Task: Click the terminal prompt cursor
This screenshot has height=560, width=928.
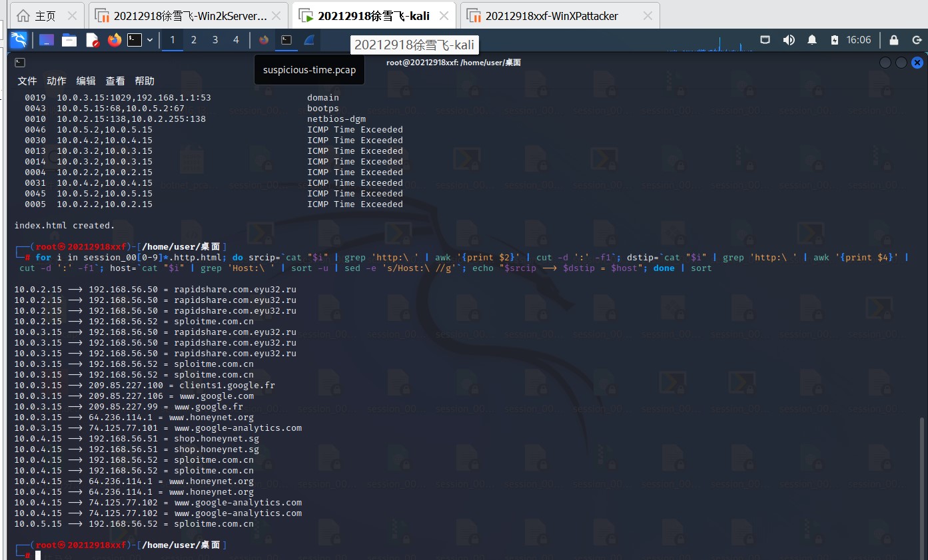Action: coord(39,555)
